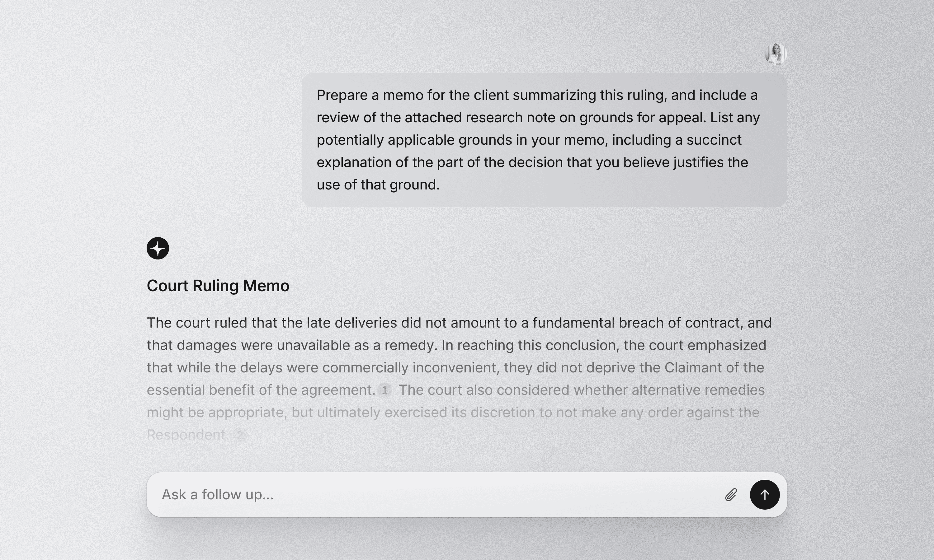Select the user's prompt message bubble
Viewport: 934px width, 560px height.
pos(545,140)
